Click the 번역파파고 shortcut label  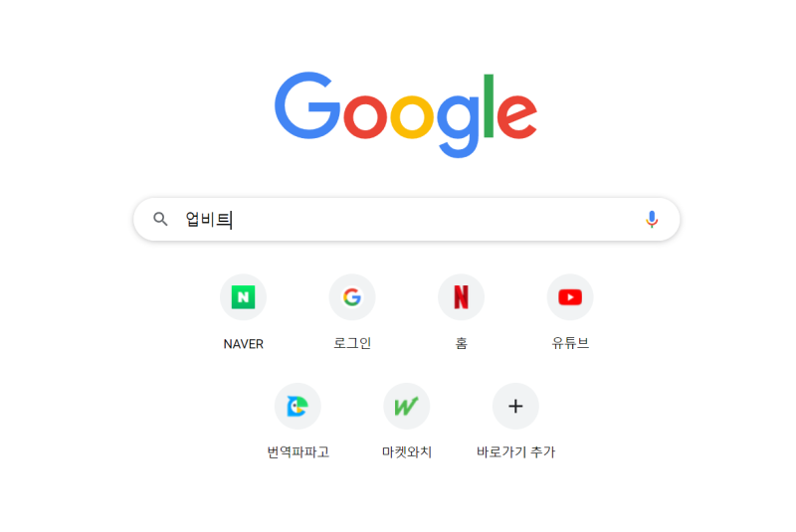[298, 451]
